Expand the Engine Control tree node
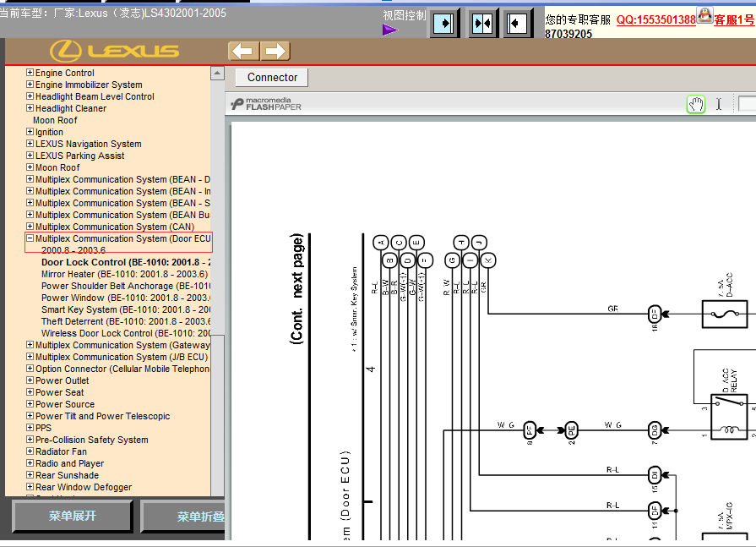The height and width of the screenshot is (547, 756). click(30, 73)
